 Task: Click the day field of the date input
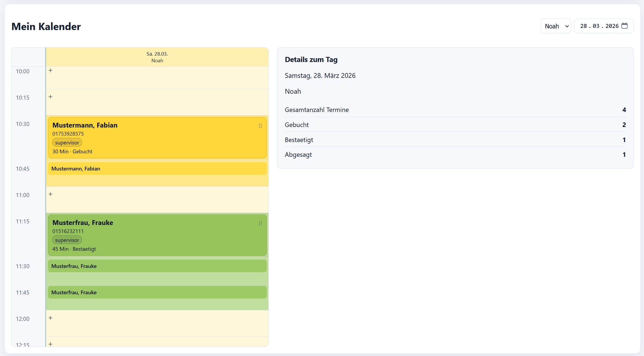(x=583, y=26)
